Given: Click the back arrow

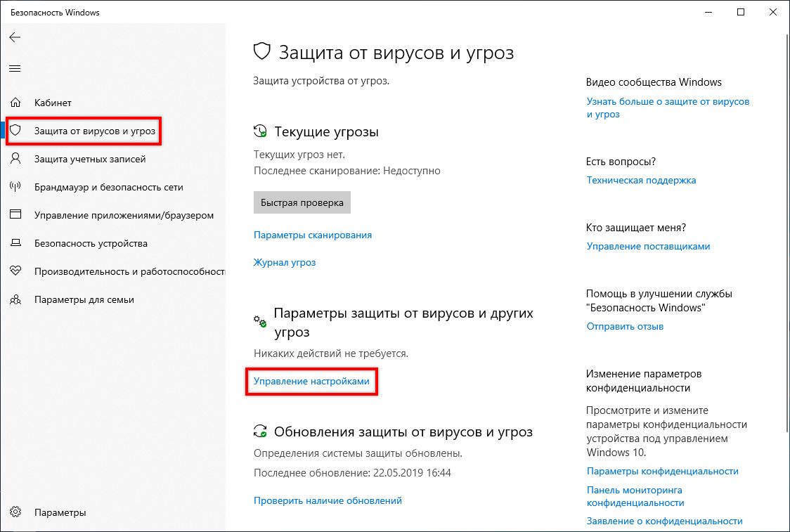Looking at the screenshot, I should (14, 38).
